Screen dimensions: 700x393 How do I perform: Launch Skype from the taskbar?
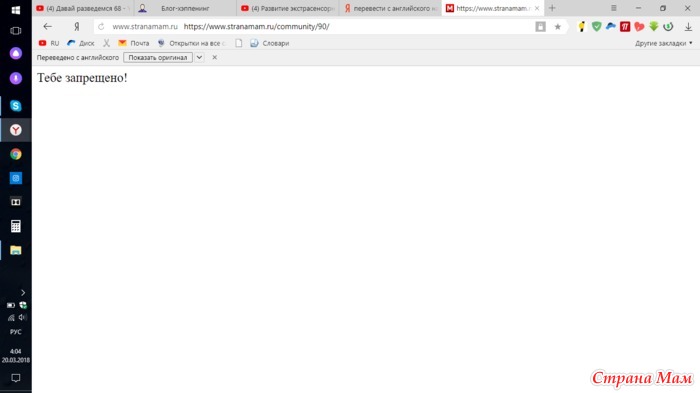16,106
